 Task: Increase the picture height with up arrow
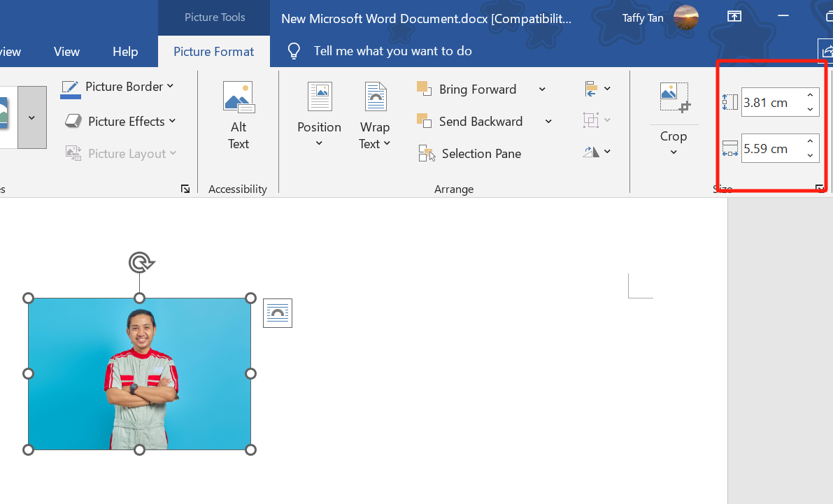pyautogui.click(x=810, y=95)
